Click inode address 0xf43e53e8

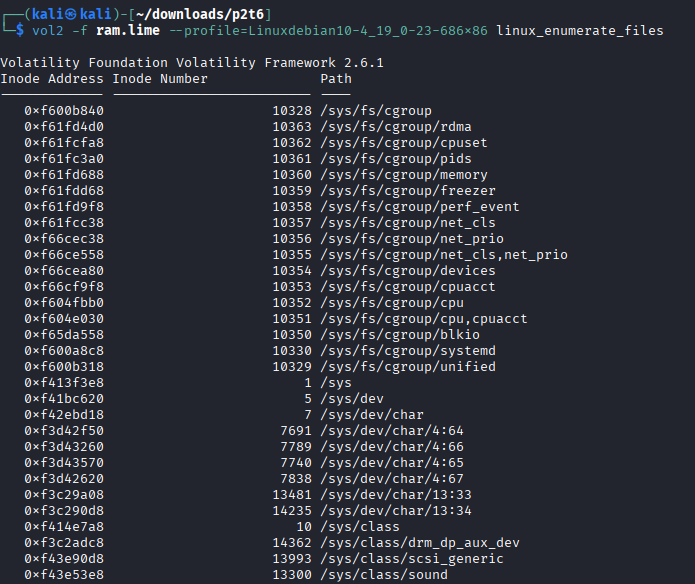tap(64, 575)
